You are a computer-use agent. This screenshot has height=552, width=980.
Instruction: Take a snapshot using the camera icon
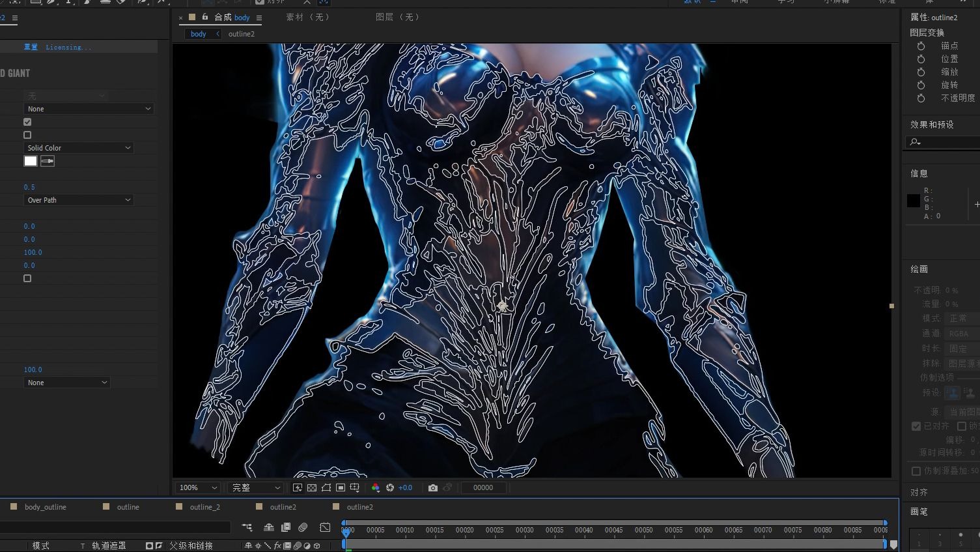click(433, 487)
